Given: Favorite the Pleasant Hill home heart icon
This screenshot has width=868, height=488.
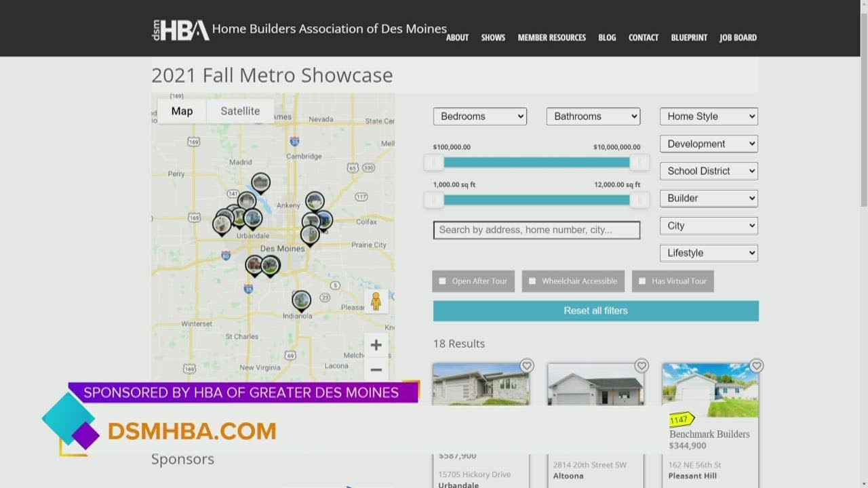Looking at the screenshot, I should (x=756, y=366).
